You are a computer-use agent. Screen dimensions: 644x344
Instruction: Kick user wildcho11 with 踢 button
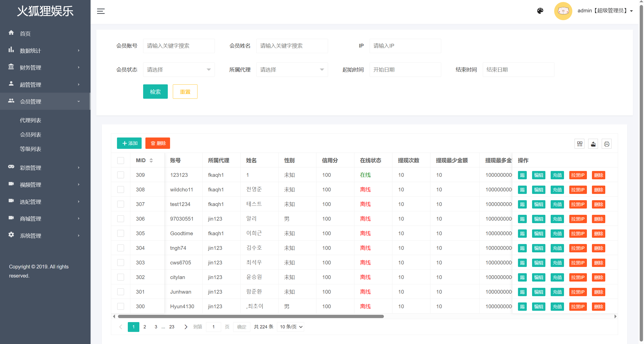pyautogui.click(x=522, y=190)
